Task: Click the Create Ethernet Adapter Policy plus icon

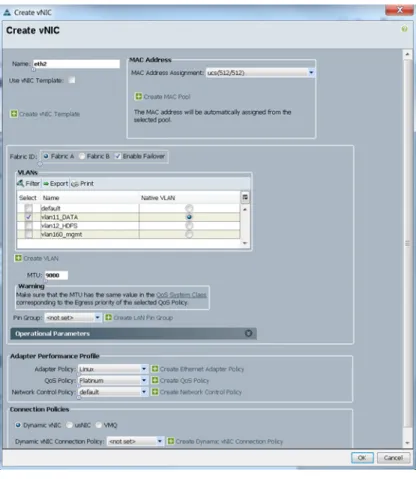Action: point(155,369)
